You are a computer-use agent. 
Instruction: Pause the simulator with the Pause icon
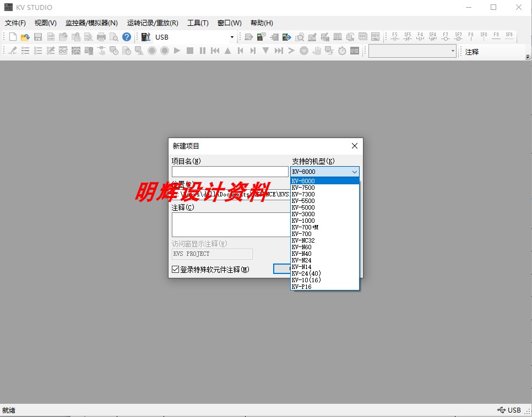203,51
